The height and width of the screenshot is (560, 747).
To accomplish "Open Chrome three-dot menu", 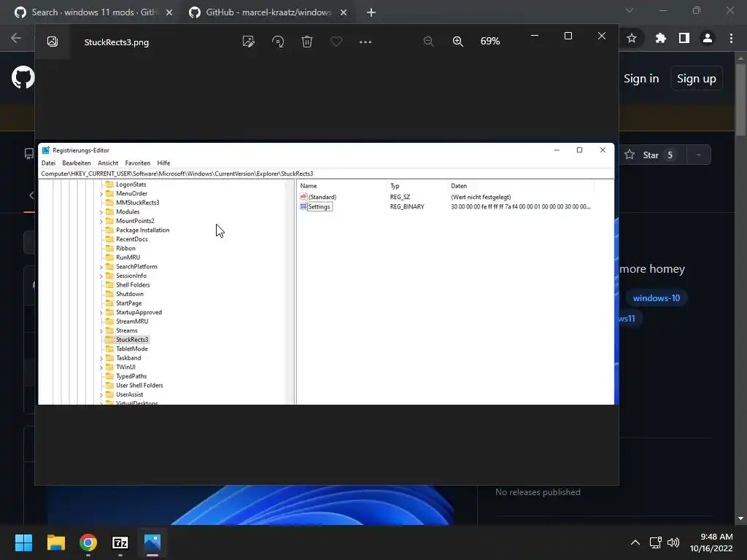I will pyautogui.click(x=731, y=38).
